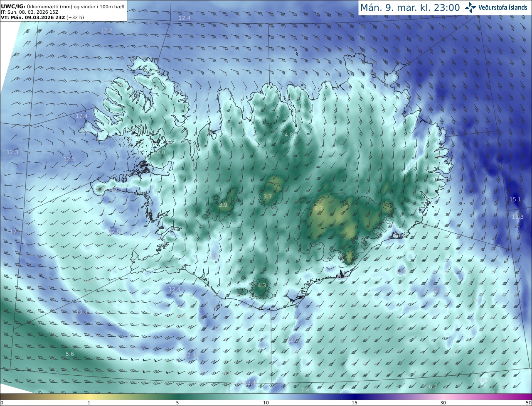
Task: Click the 1 label on colour scale
Action: pyautogui.click(x=89, y=403)
